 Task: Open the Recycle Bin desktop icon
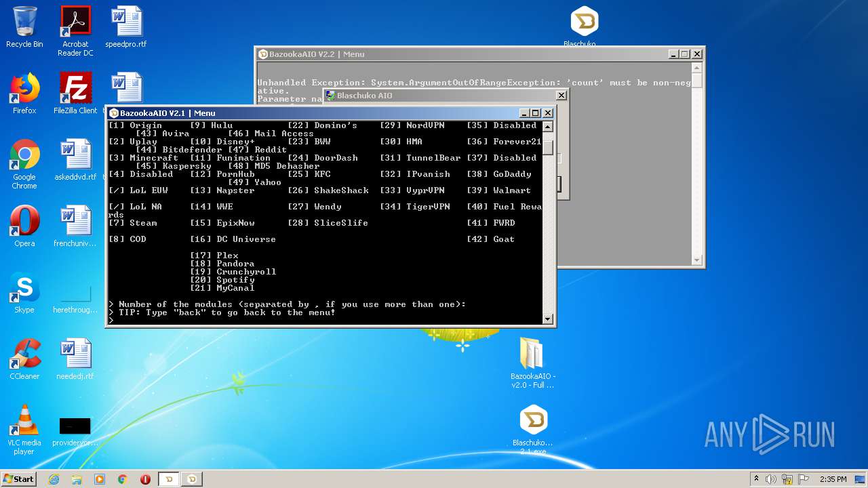pos(24,27)
